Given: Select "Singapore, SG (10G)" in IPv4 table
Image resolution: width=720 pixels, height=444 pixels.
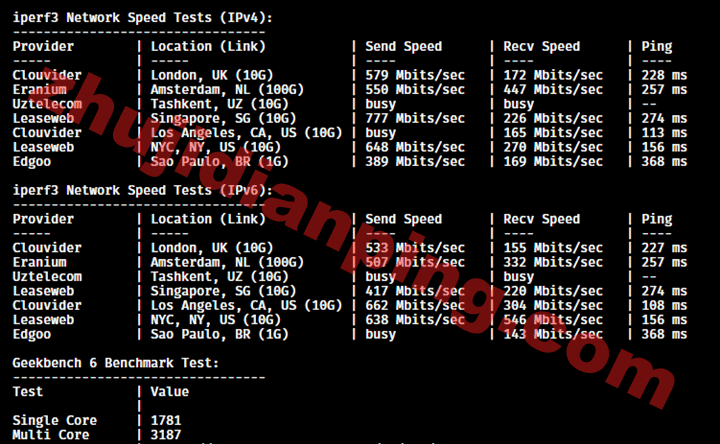Looking at the screenshot, I should pos(224,118).
